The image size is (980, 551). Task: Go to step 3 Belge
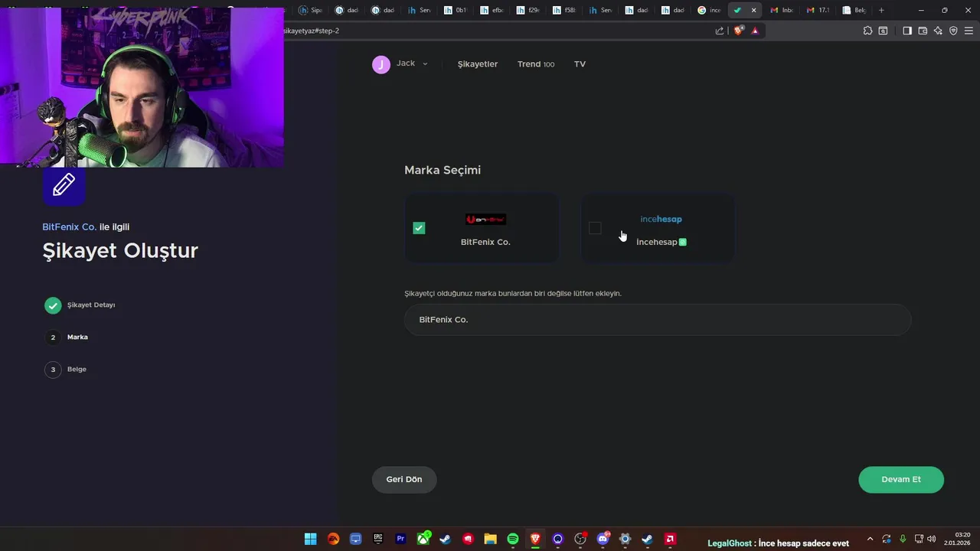[x=66, y=370]
